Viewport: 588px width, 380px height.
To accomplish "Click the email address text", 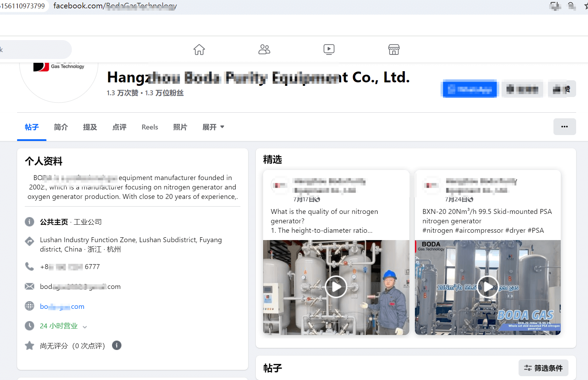I will point(80,286).
